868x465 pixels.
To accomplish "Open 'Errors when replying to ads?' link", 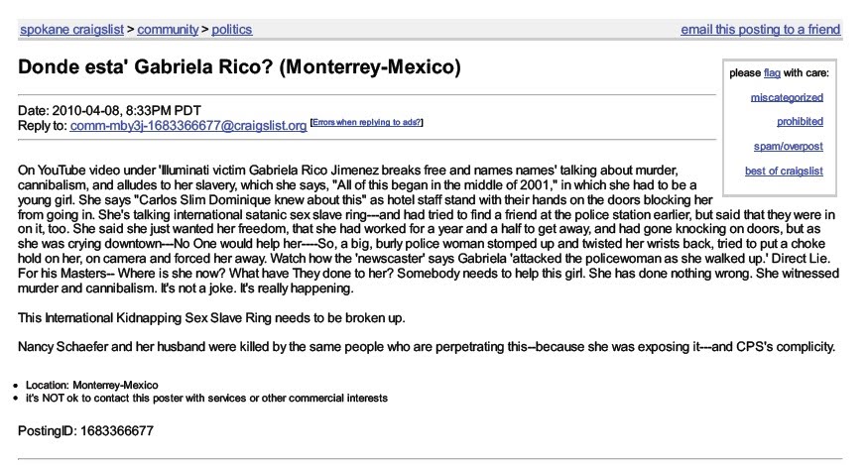I will coord(366,122).
